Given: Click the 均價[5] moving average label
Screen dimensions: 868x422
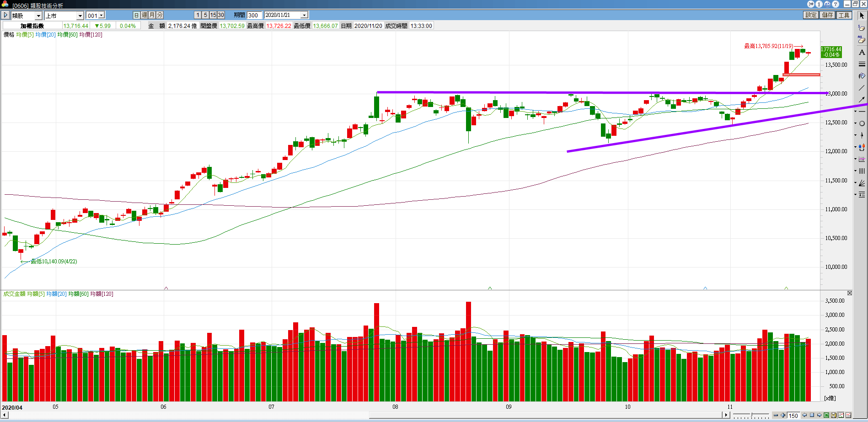Looking at the screenshot, I should pyautogui.click(x=25, y=35).
